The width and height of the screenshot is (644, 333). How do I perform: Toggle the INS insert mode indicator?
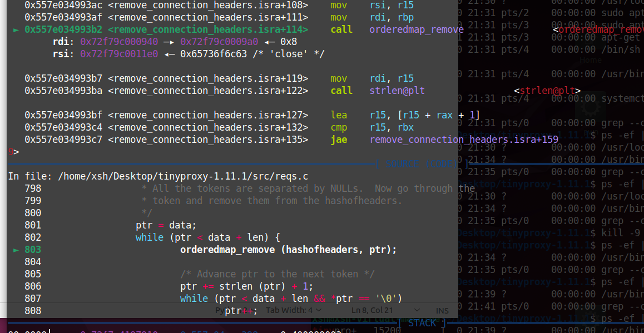442,310
